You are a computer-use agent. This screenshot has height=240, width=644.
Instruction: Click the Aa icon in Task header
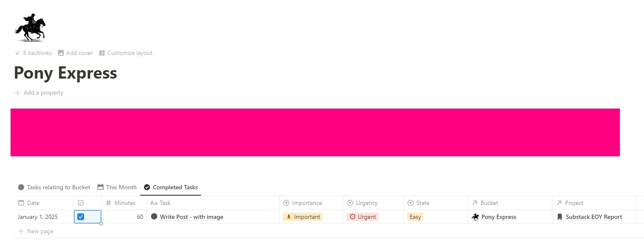click(x=154, y=203)
